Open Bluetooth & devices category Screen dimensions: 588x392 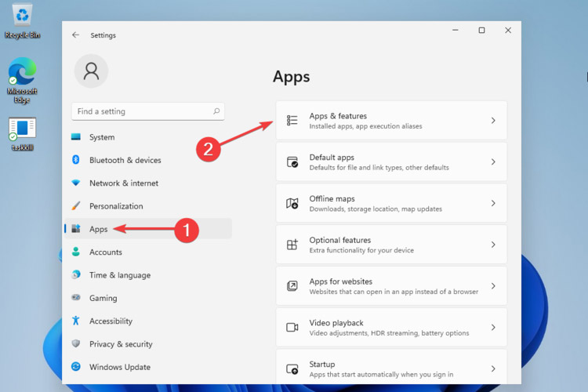click(x=148, y=160)
